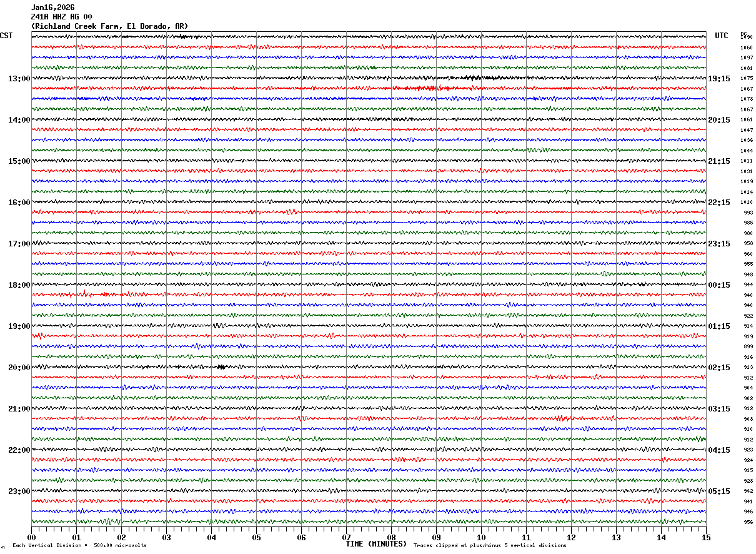Viewport: 756px width, 554px height.
Task: Click minute 10 on bottom time axis
Action: coord(481,537)
